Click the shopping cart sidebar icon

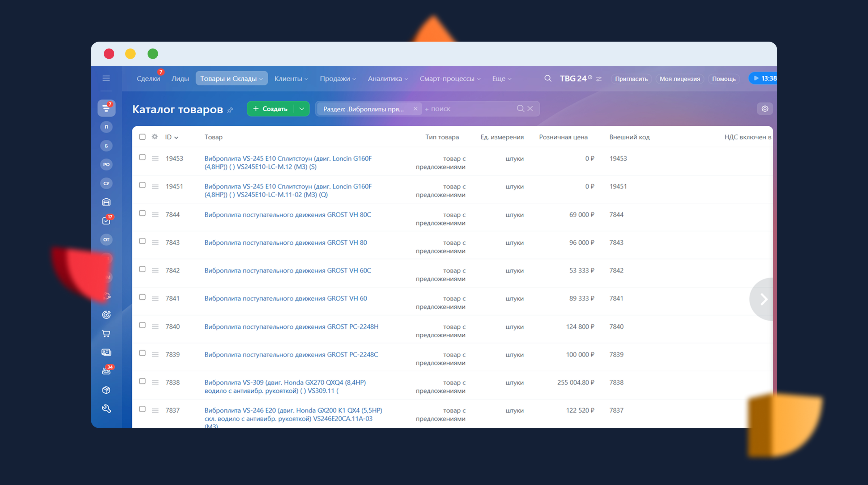pos(106,334)
